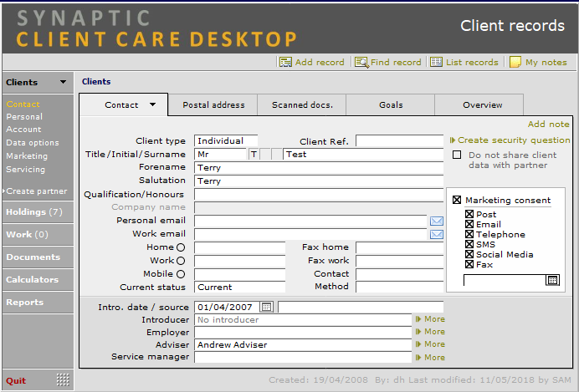Select Servicing in the sidebar
Image resolution: width=579 pixels, height=392 pixels.
point(25,170)
